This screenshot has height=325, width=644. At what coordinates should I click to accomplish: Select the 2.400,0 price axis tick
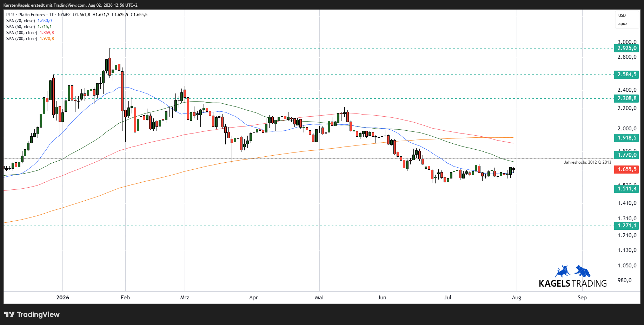click(627, 90)
